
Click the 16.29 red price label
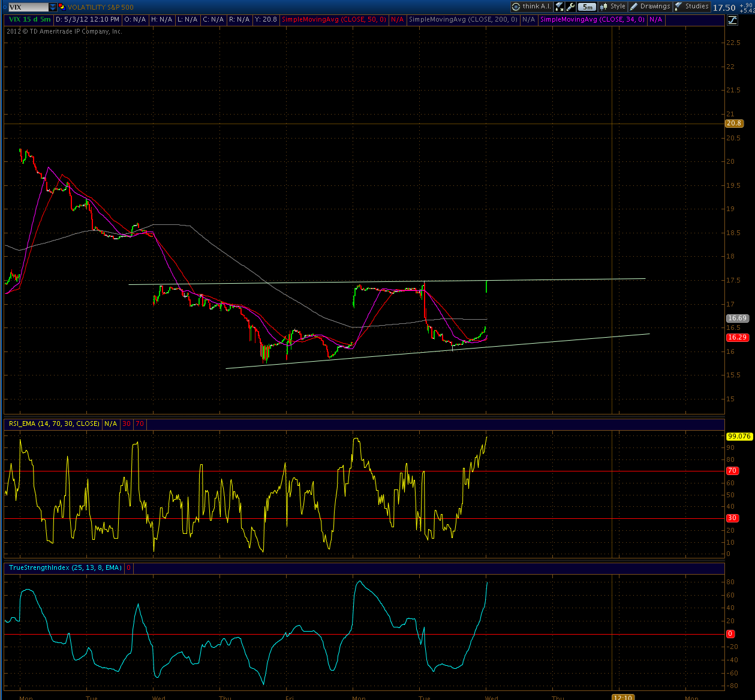[737, 338]
